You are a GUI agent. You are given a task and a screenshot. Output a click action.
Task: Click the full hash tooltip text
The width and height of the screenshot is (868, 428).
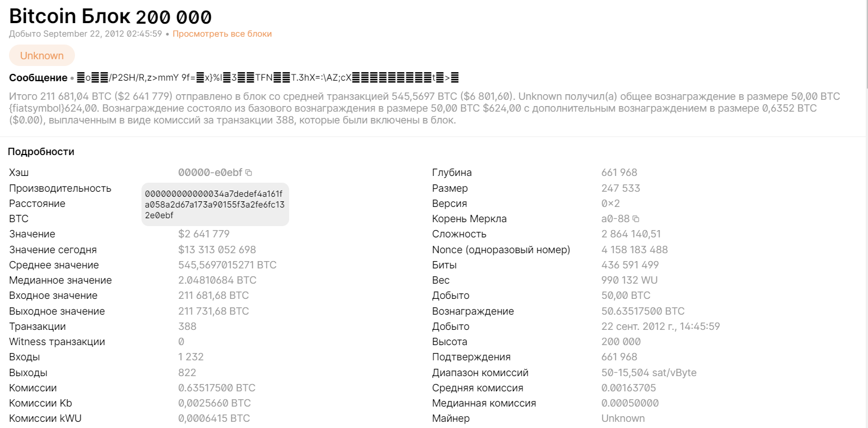click(x=215, y=204)
